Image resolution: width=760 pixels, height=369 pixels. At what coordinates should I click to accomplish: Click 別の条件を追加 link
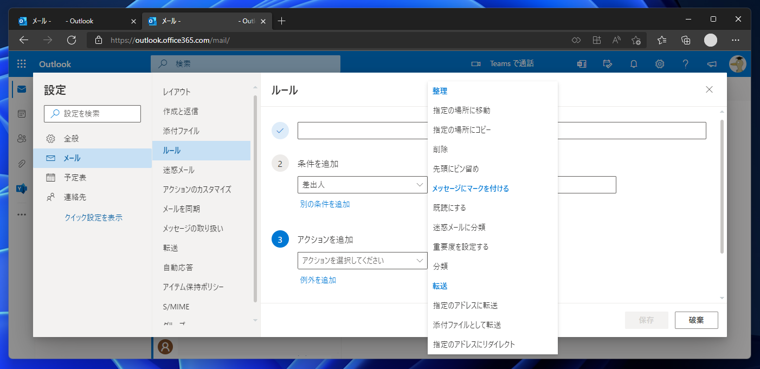325,204
